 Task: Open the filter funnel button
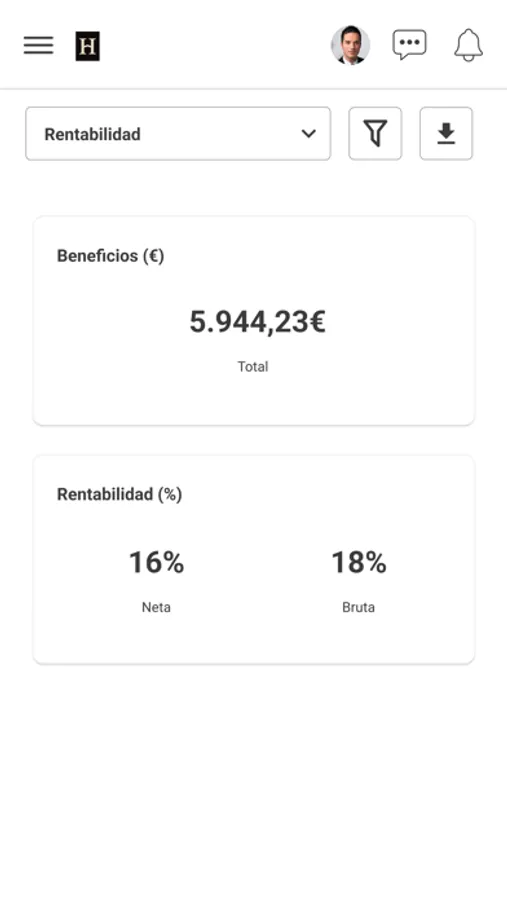tap(376, 133)
